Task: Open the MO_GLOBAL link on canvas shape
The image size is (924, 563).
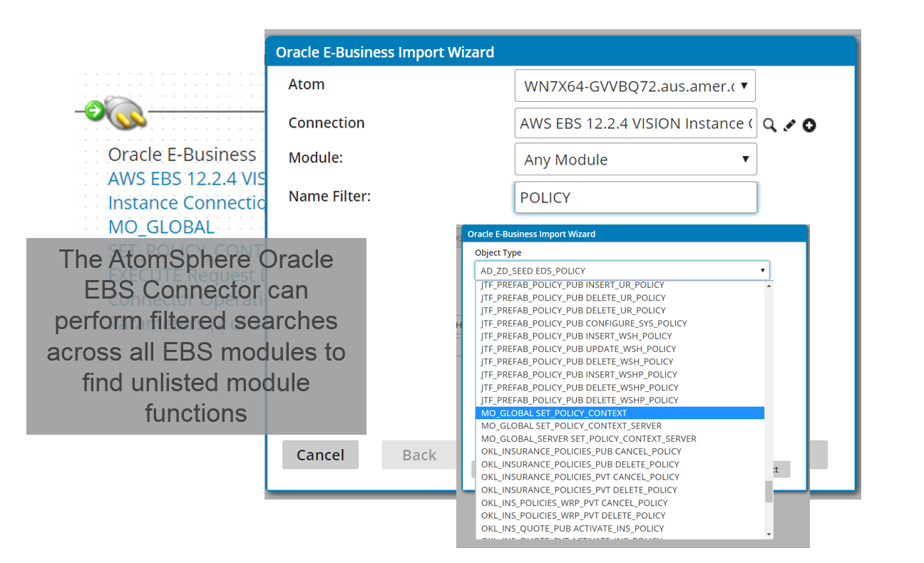Action: point(161,227)
